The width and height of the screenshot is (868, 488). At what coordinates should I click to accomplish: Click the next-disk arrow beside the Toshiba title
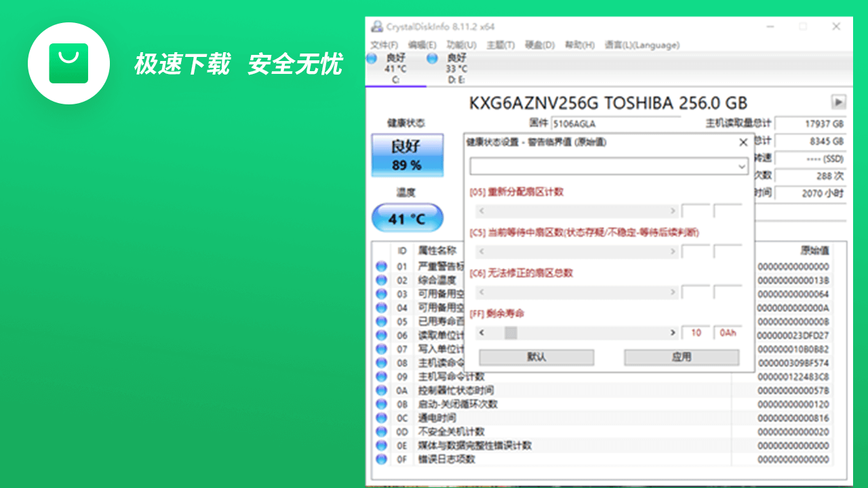point(838,102)
